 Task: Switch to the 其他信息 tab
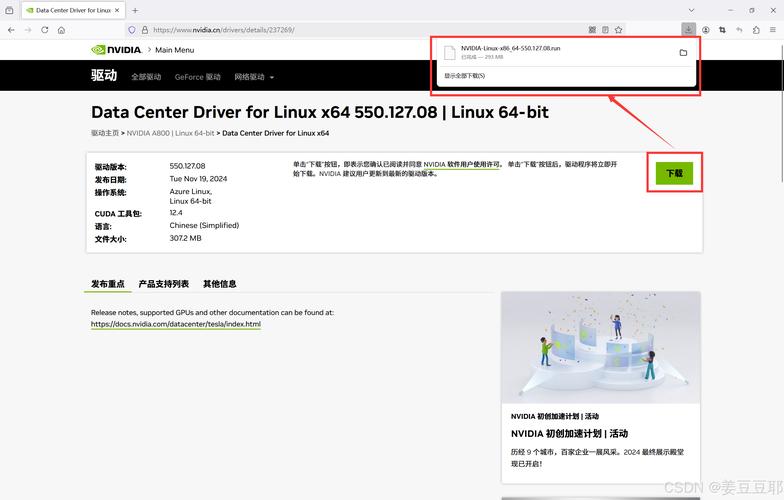pos(219,284)
